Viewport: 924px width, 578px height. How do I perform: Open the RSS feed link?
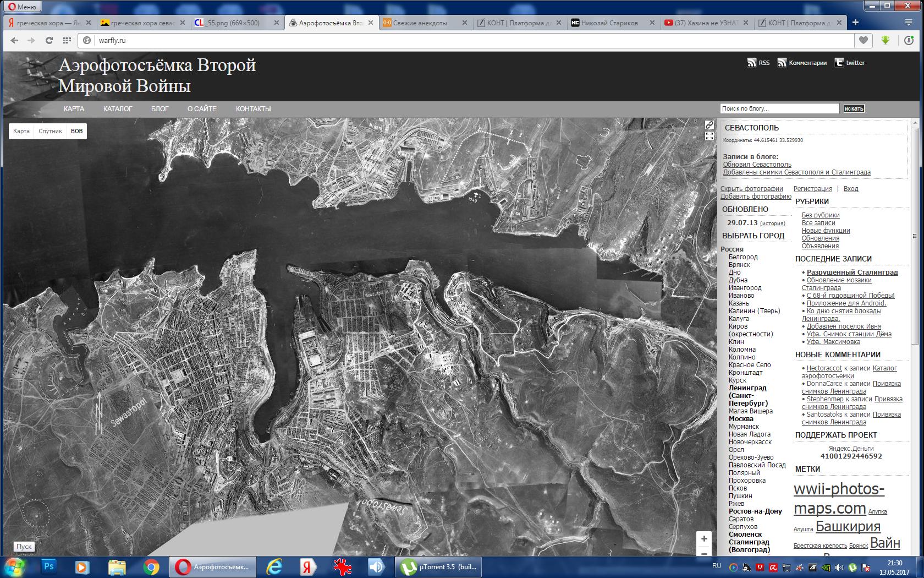tap(758, 63)
